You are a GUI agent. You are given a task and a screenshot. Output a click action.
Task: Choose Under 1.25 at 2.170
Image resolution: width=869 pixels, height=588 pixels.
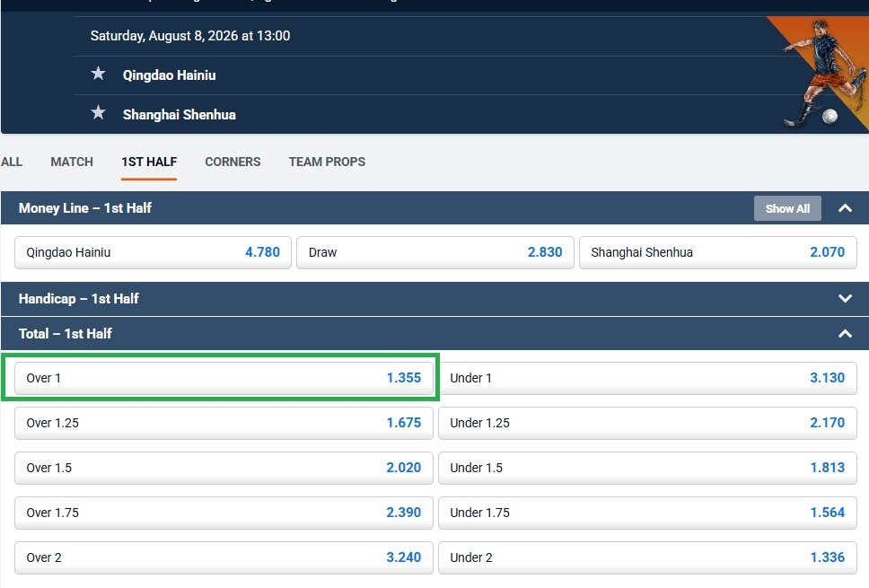tap(647, 424)
